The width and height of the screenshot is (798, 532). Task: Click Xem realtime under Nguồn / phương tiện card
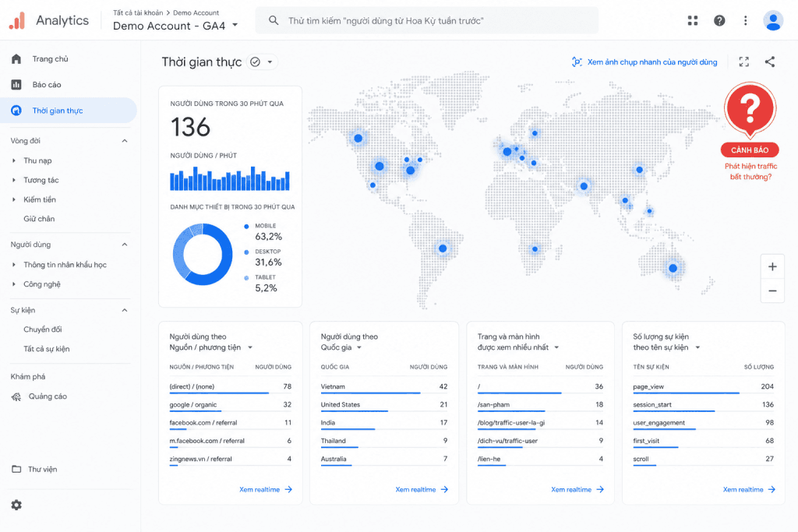click(266, 489)
